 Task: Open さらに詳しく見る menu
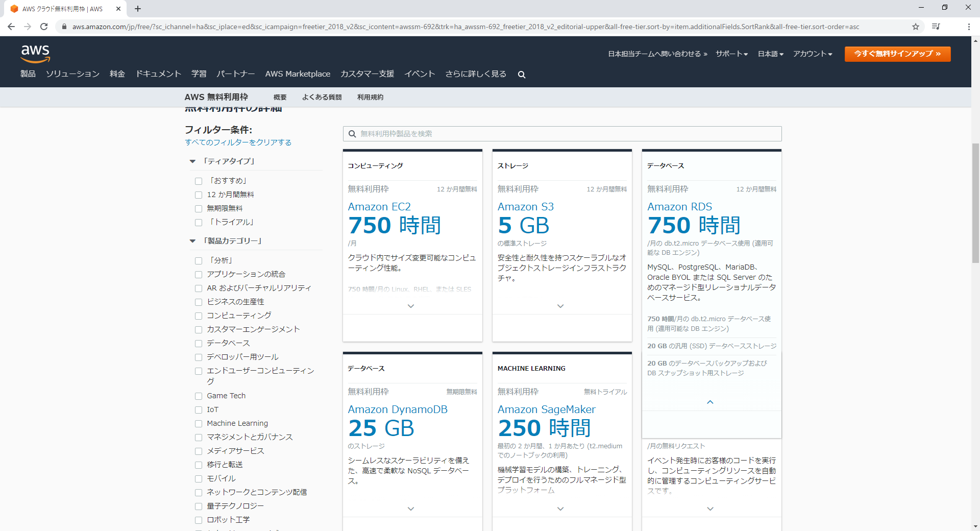click(476, 74)
